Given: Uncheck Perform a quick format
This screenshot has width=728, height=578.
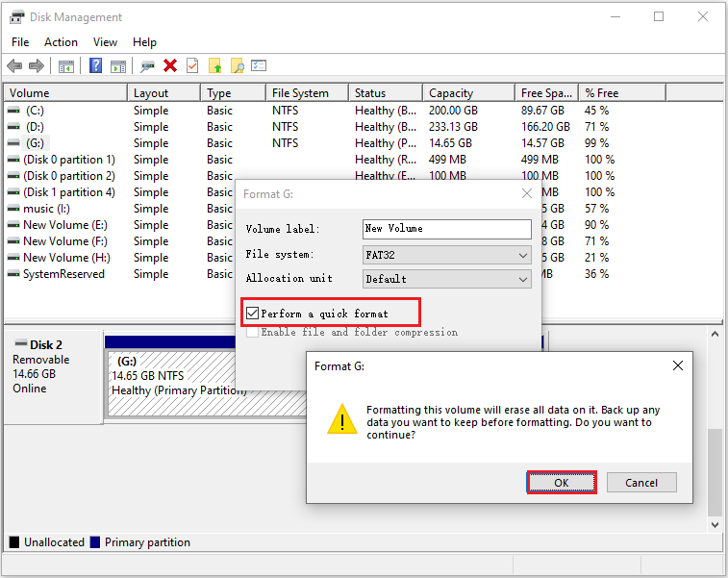Looking at the screenshot, I should (252, 313).
